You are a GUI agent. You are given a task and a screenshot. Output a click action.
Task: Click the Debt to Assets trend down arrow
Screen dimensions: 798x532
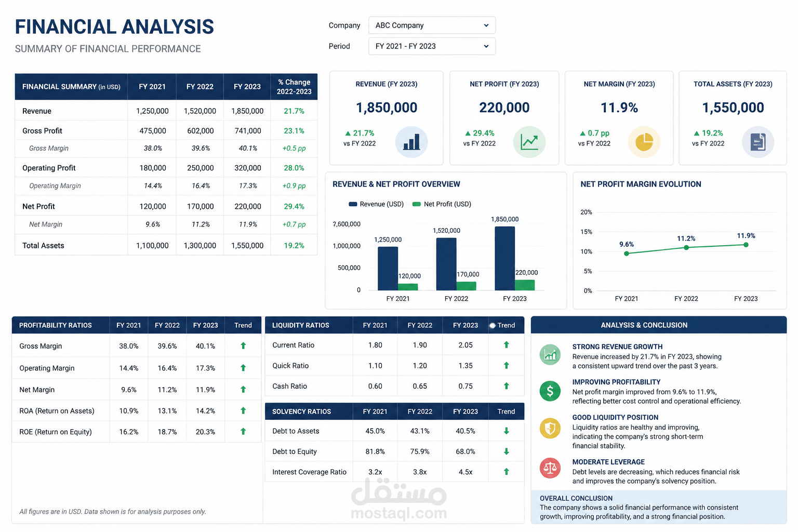pos(507,431)
